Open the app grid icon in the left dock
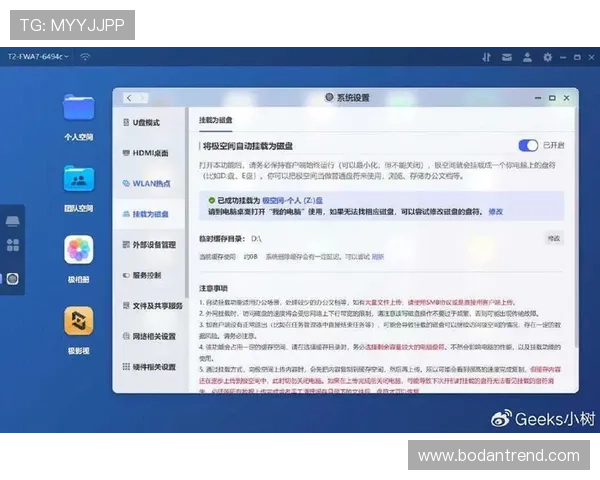 click(x=13, y=245)
